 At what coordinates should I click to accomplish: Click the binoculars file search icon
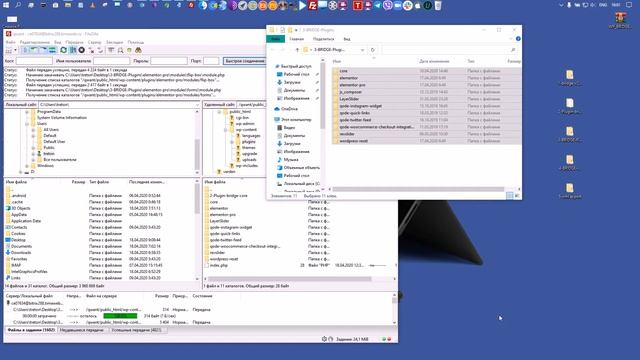tap(138, 50)
